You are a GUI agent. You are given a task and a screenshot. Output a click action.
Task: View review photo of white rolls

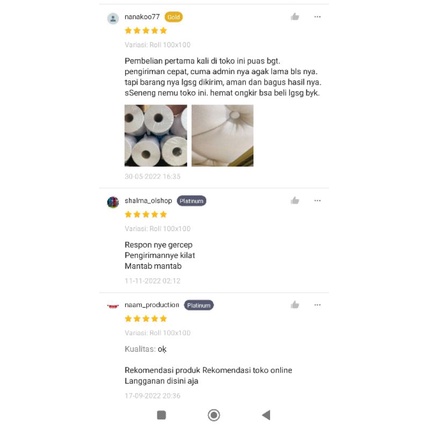156,136
